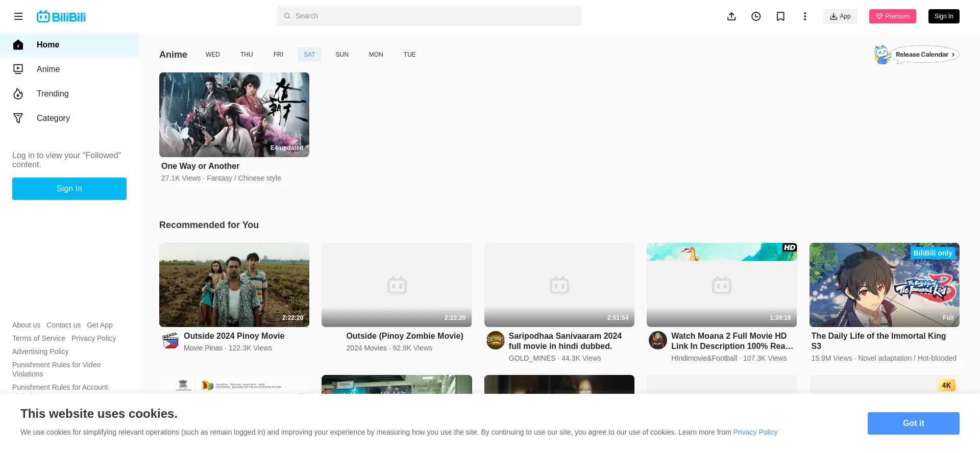Click the HIndimovie&Football channel name
Viewport: 980px width, 453px height.
(704, 359)
